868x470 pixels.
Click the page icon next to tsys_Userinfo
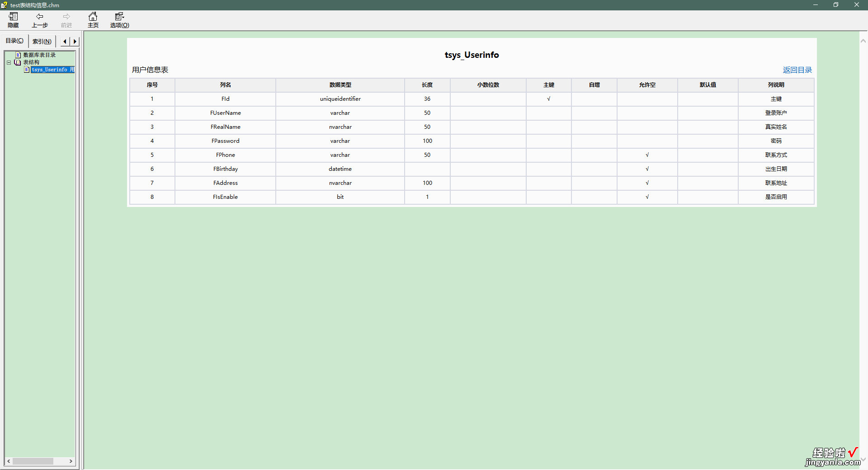27,69
